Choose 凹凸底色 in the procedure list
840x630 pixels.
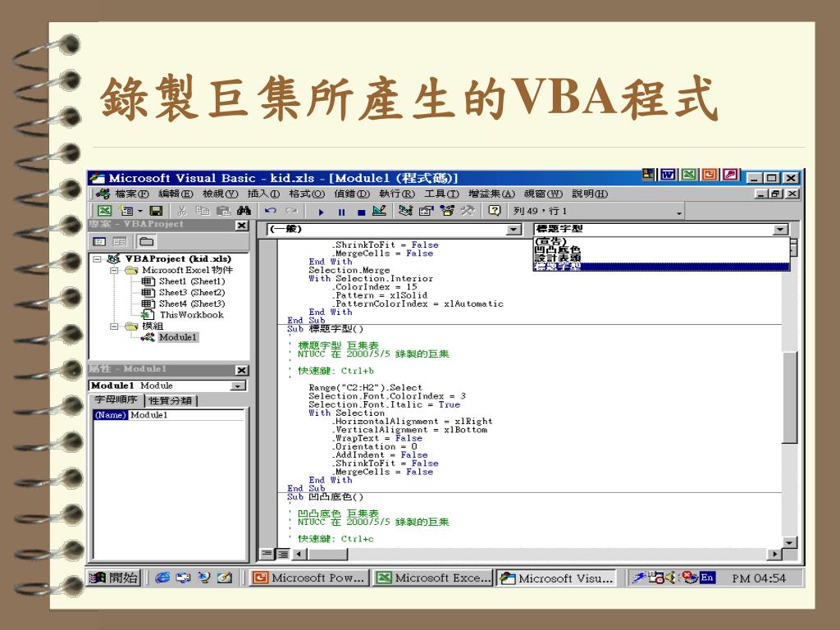(x=662, y=249)
